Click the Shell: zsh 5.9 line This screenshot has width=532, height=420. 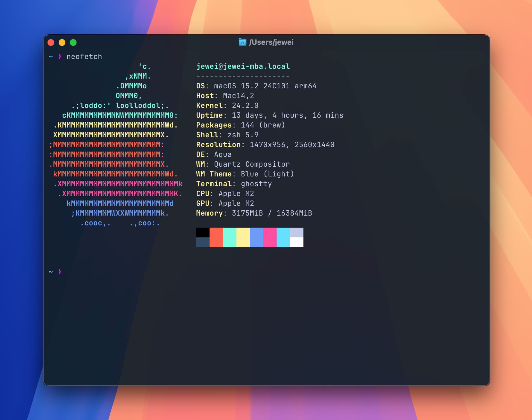(x=227, y=135)
